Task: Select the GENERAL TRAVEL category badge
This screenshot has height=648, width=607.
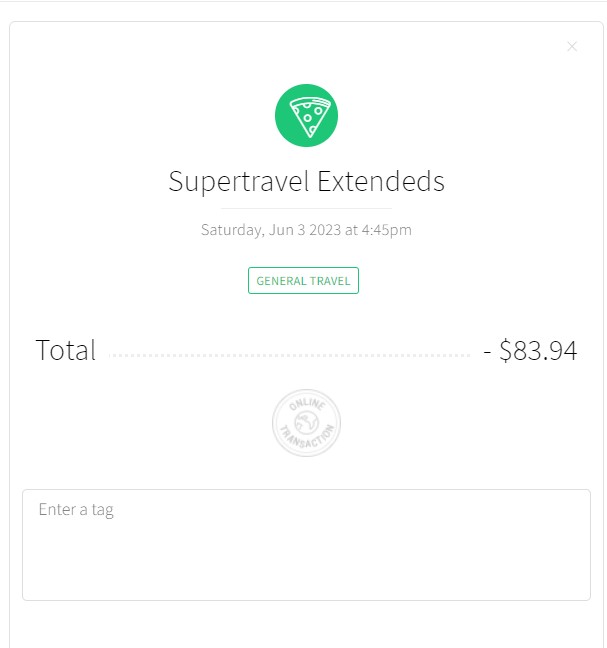Action: [303, 281]
